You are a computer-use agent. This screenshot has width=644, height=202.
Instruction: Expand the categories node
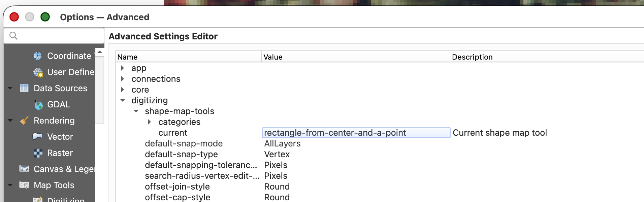(x=150, y=122)
